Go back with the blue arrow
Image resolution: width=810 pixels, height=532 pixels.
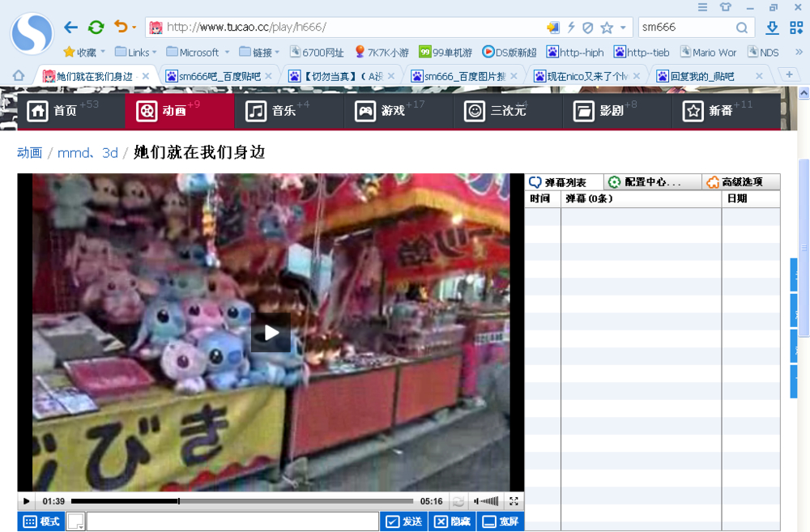click(x=70, y=28)
